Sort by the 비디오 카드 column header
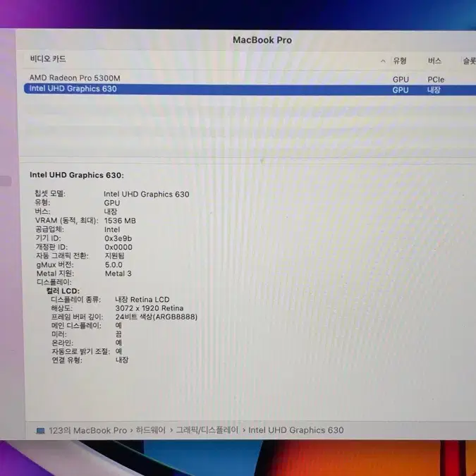 [48, 59]
